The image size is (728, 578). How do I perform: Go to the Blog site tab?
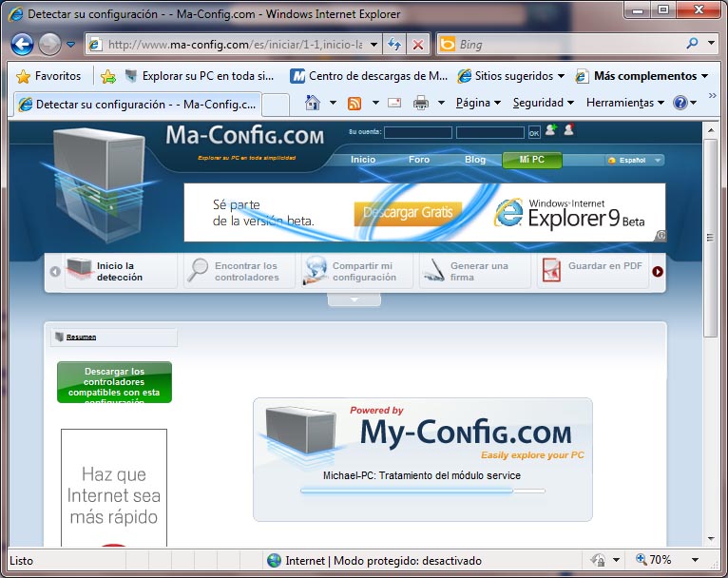click(475, 160)
